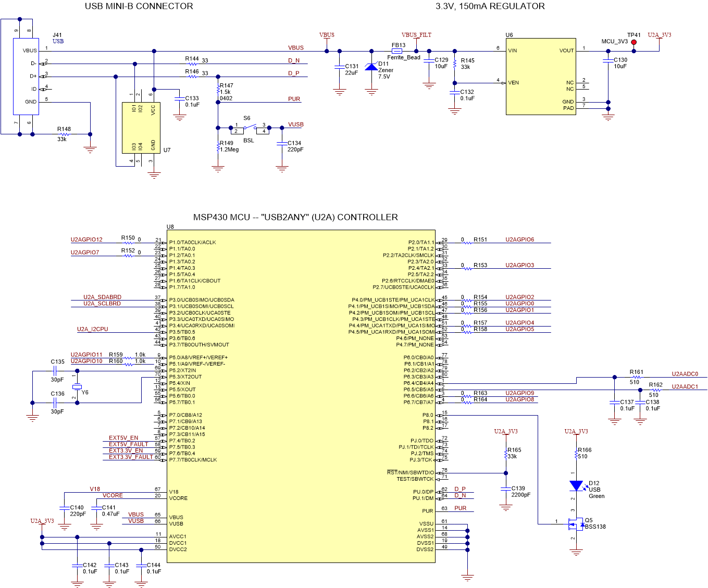Click the V18 net label
Viewport: 708px width, 588px height.
(95, 489)
